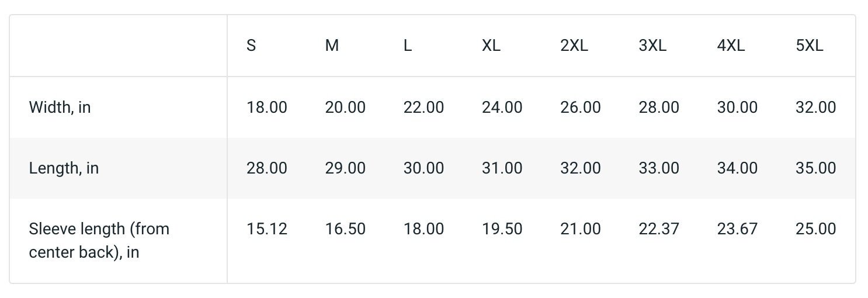Select the Sleeve length row label
The image size is (868, 298).
99,241
